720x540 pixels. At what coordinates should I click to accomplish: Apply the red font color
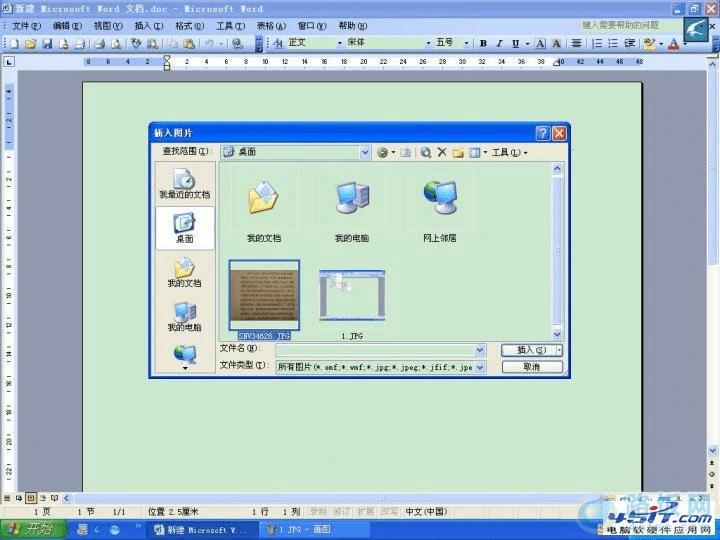(674, 43)
